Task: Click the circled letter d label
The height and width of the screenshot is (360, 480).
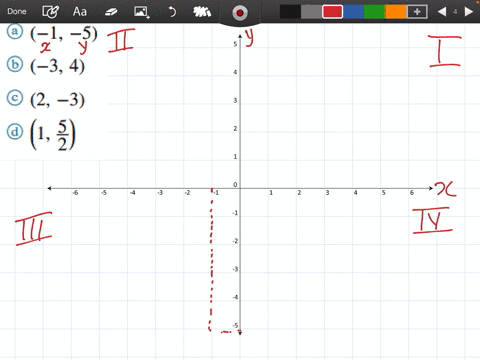Action: click(15, 132)
